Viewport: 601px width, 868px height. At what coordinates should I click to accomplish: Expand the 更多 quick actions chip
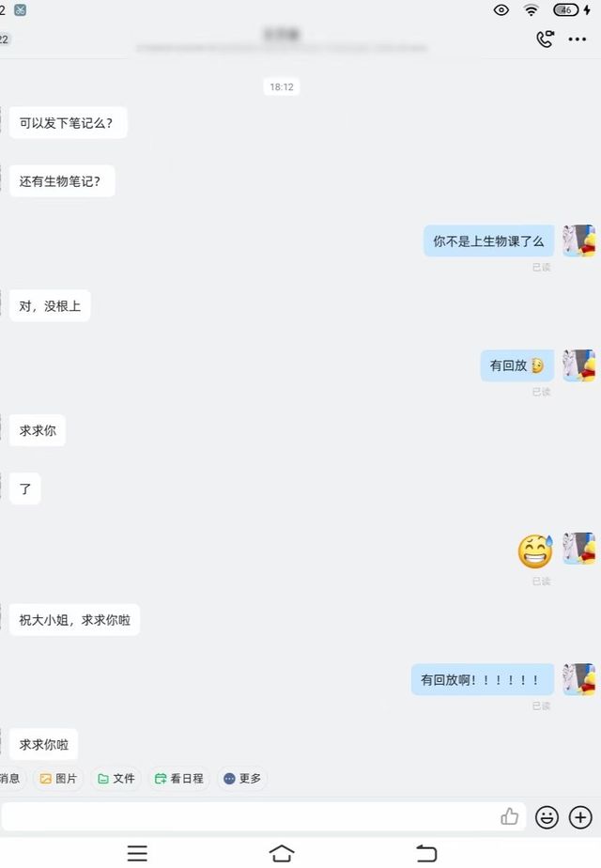[x=242, y=779]
